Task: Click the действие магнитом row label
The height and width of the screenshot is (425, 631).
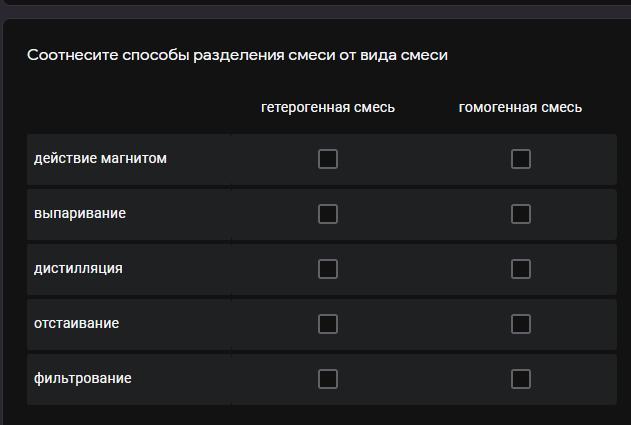Action: point(100,158)
